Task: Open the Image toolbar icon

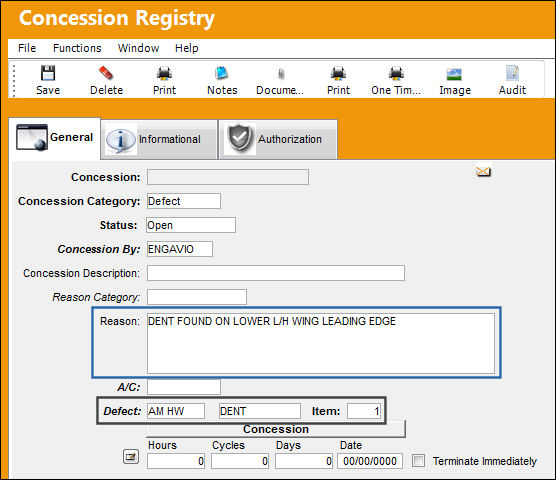Action: coord(454,74)
